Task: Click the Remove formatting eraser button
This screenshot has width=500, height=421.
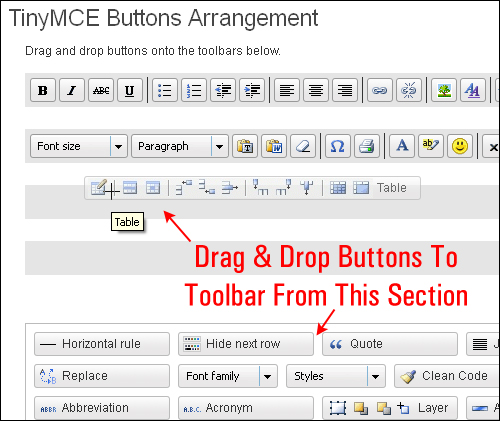Action: coord(303,146)
